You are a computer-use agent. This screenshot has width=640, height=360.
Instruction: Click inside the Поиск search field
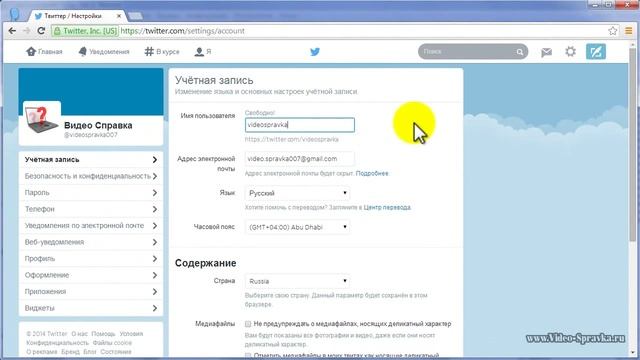(467, 52)
